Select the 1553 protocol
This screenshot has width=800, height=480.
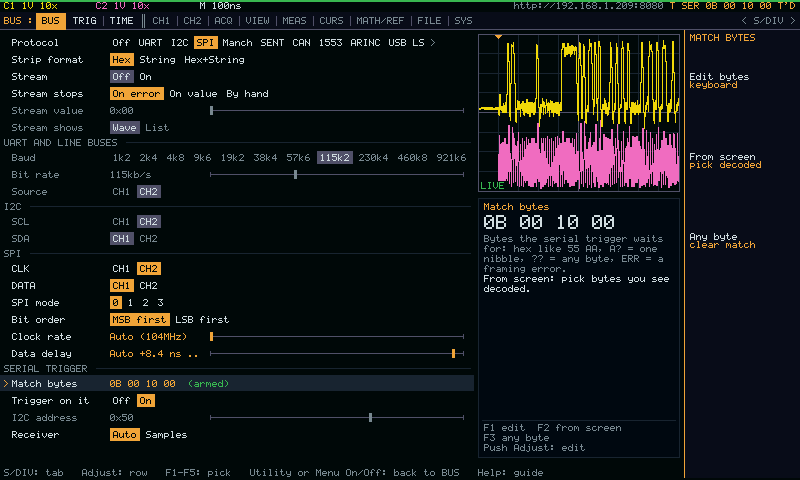(x=330, y=43)
